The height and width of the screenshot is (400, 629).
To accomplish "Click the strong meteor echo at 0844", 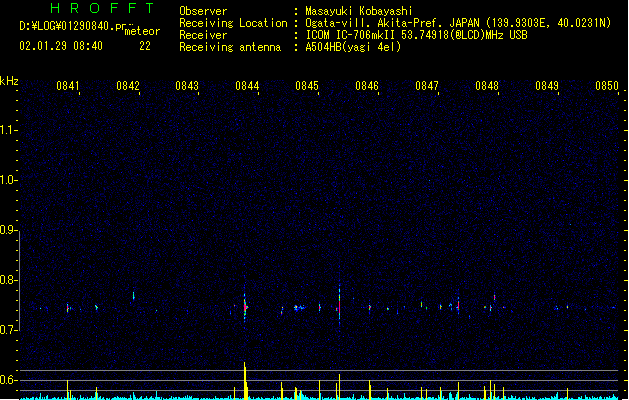I will pyautogui.click(x=245, y=307).
